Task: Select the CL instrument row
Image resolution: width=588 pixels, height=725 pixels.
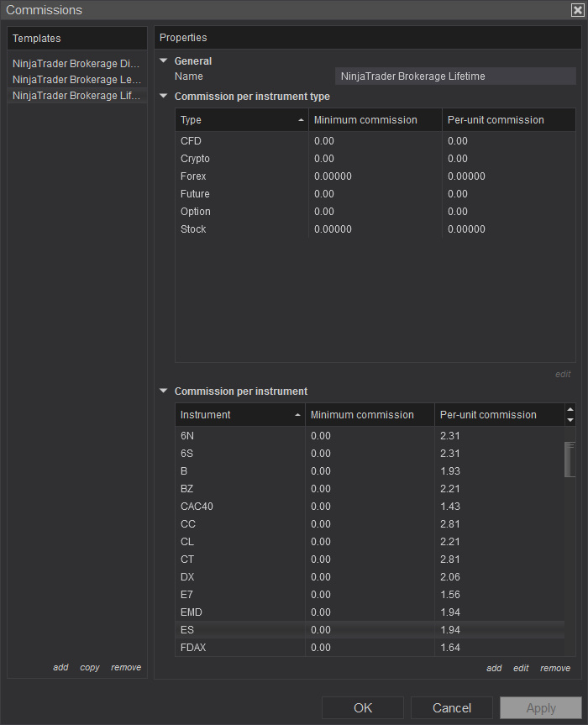Action: coord(370,541)
